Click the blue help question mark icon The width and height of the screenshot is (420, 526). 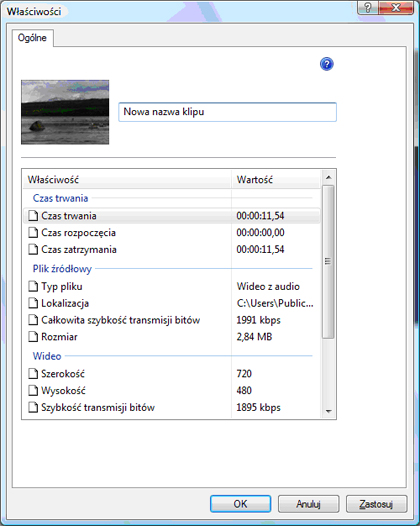(x=326, y=64)
